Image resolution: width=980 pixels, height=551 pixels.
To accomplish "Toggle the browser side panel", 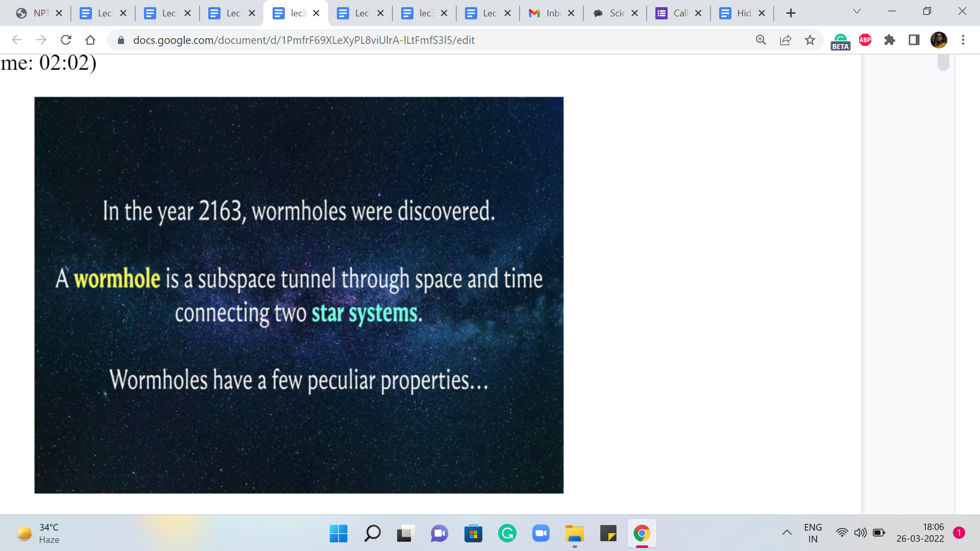I will [x=914, y=40].
